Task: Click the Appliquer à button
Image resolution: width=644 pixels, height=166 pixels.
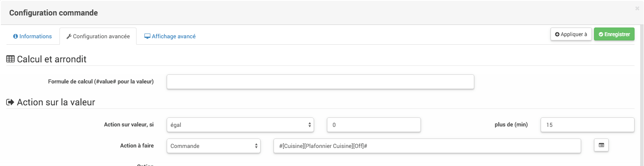Action: click(x=571, y=34)
